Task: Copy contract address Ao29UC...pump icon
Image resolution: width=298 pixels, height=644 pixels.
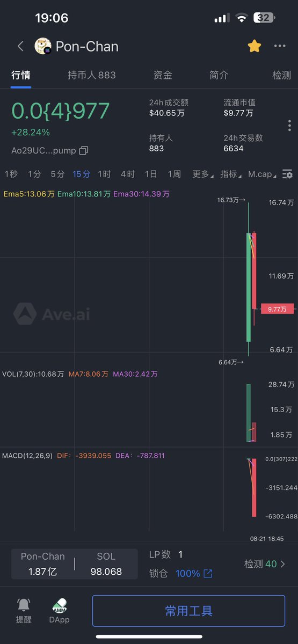Action: [x=83, y=151]
